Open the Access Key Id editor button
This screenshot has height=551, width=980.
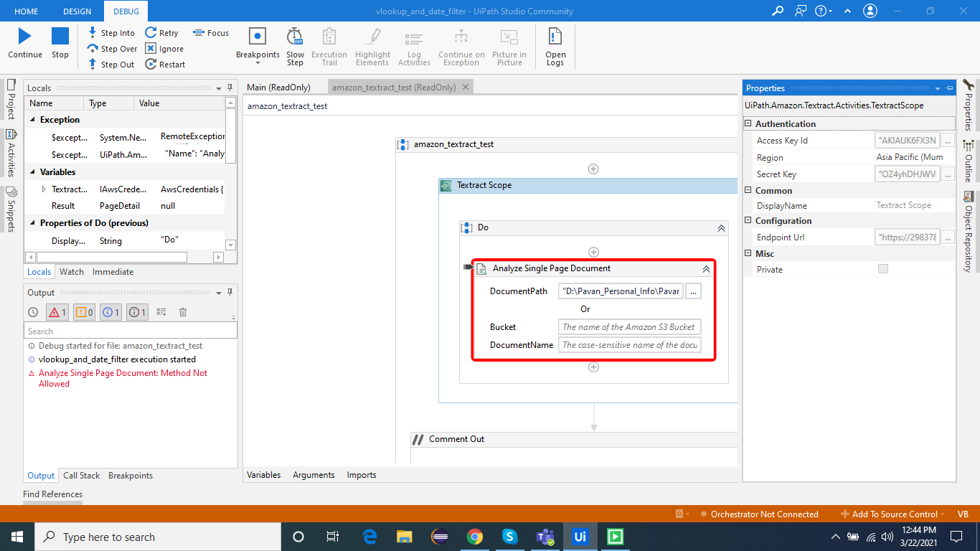point(948,141)
